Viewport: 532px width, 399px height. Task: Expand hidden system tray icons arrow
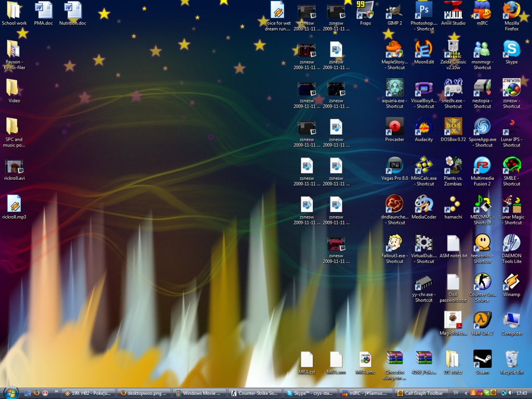[465, 393]
